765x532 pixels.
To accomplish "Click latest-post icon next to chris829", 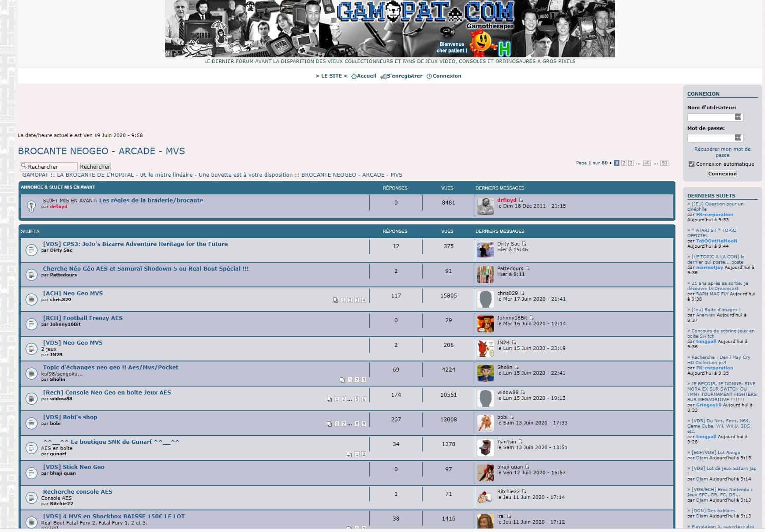I will point(522,293).
